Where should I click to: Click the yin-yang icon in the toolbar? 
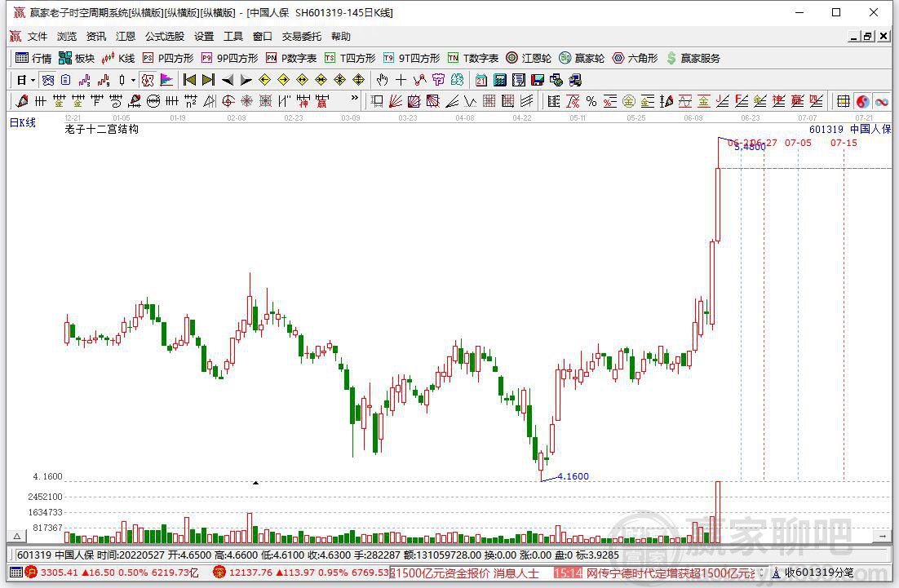pyautogui.click(x=862, y=101)
